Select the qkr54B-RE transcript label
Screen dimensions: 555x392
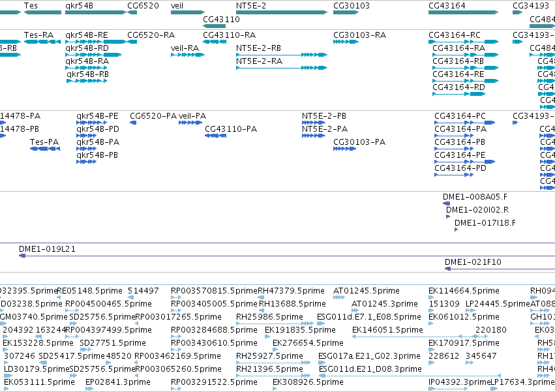87,35
